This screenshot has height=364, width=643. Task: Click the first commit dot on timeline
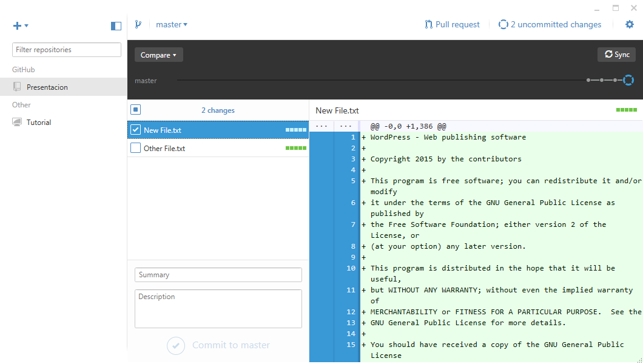click(x=588, y=80)
